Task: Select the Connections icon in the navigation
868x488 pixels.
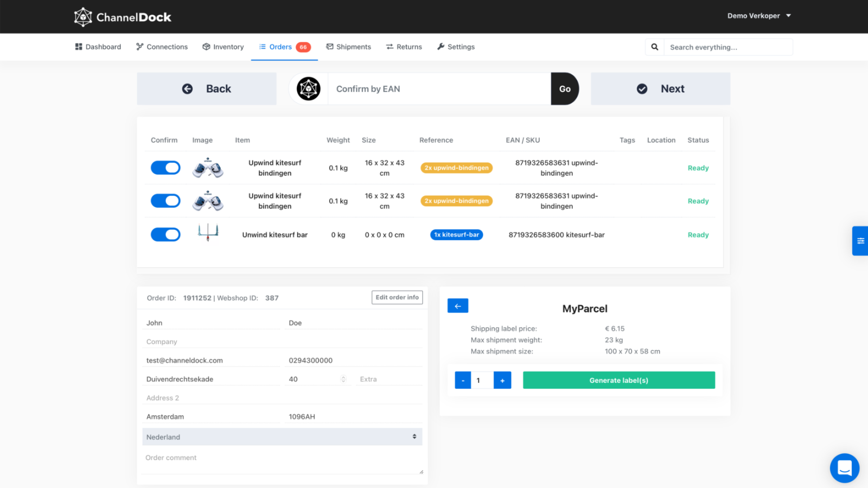Action: pyautogui.click(x=139, y=47)
